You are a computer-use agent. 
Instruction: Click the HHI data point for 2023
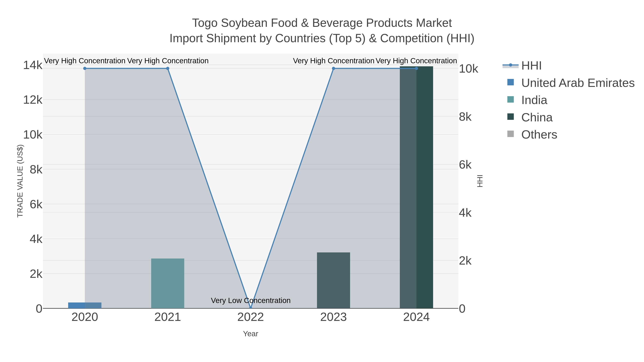[333, 68]
